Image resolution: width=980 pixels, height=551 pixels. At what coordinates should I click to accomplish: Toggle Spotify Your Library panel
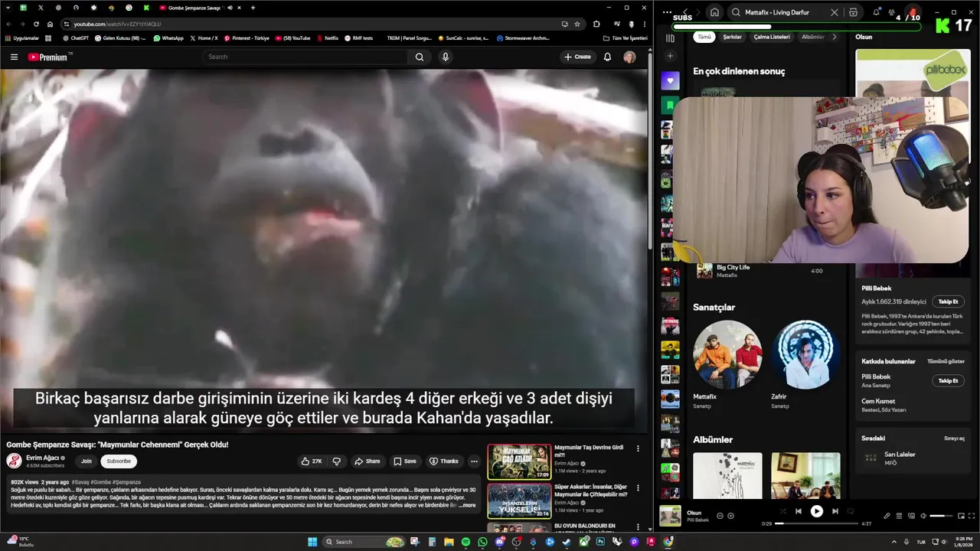click(670, 38)
